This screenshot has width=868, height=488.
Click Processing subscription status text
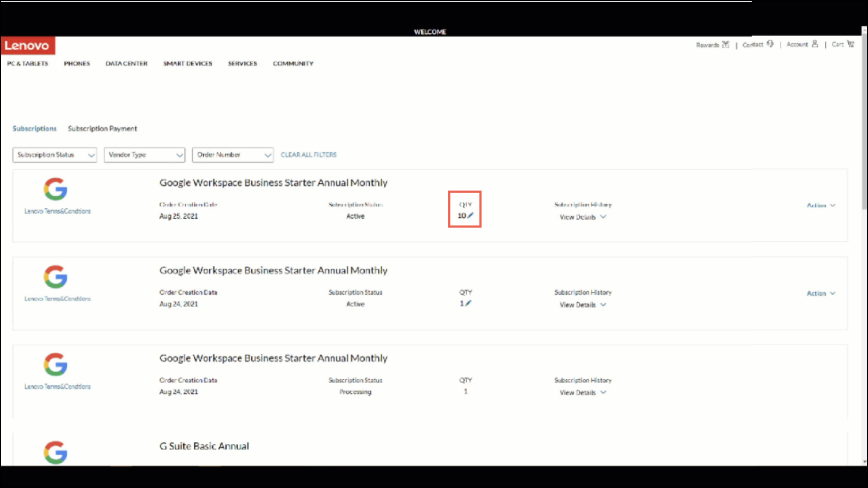355,391
